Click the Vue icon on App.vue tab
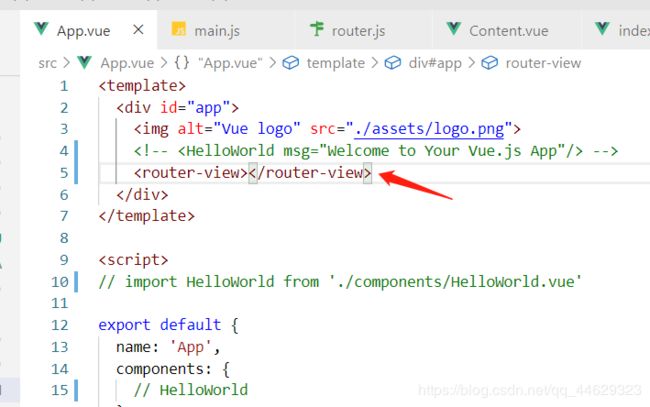650x407 pixels. pyautogui.click(x=41, y=29)
